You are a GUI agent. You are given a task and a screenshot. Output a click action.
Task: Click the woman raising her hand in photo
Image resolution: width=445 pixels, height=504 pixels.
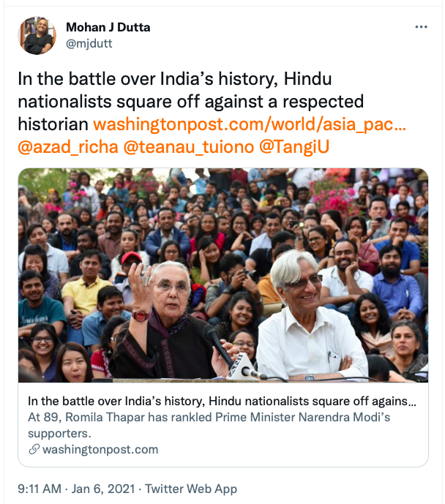162,315
